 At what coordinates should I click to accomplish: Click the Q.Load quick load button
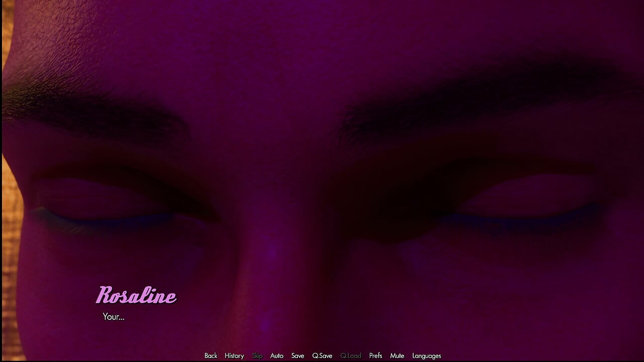(x=351, y=355)
